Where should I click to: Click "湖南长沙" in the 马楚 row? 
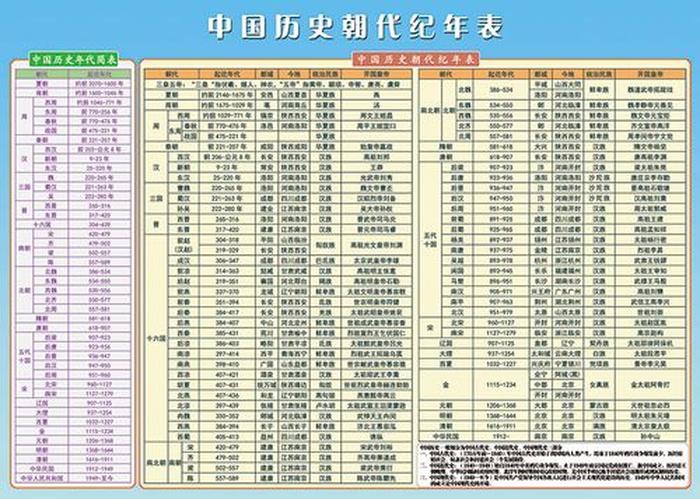click(x=568, y=281)
